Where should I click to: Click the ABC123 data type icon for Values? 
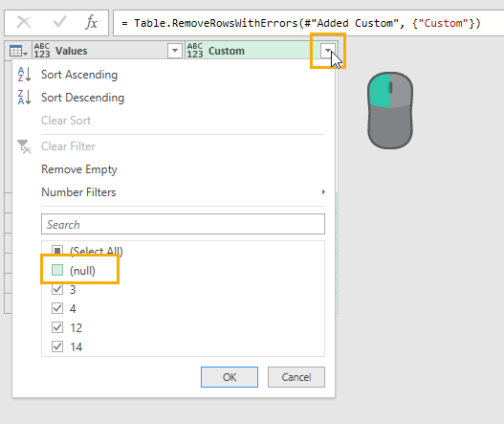point(42,51)
